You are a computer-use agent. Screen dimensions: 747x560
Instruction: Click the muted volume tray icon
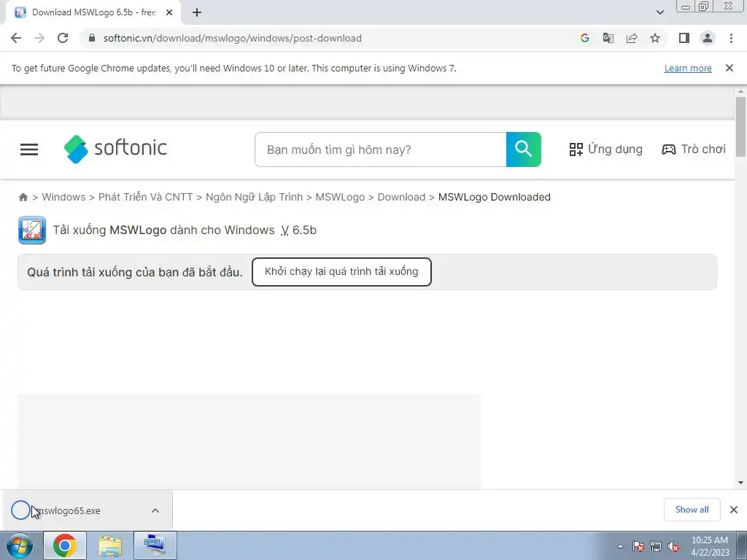point(673,546)
